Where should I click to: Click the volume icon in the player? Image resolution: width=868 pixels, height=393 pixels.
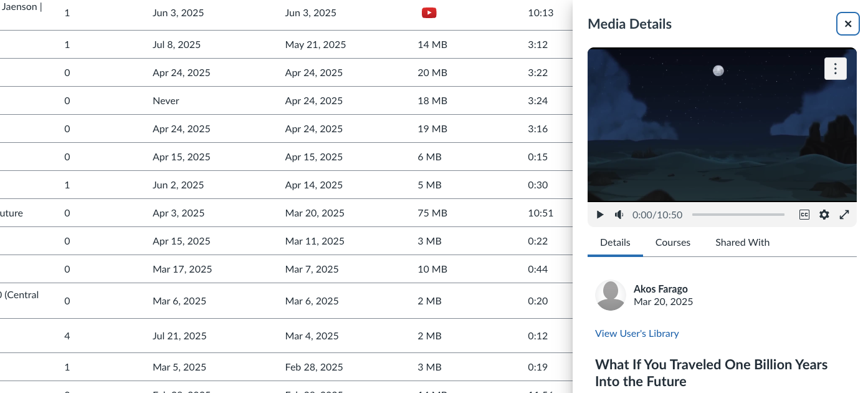pos(619,215)
